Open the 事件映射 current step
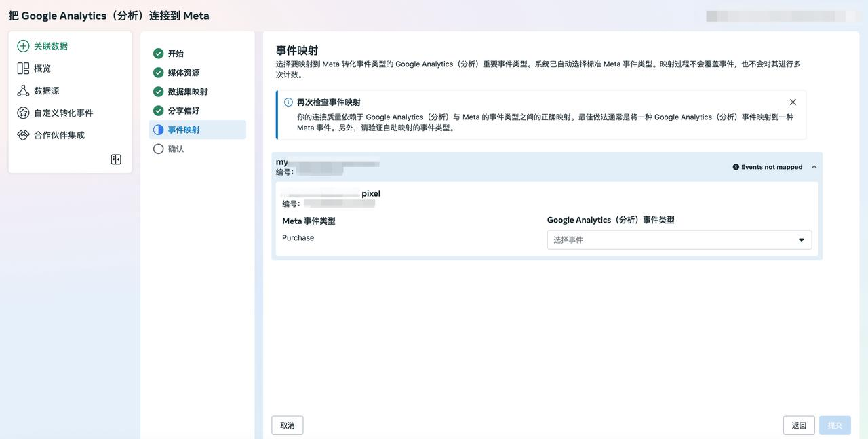This screenshot has width=868, height=439. coord(184,130)
